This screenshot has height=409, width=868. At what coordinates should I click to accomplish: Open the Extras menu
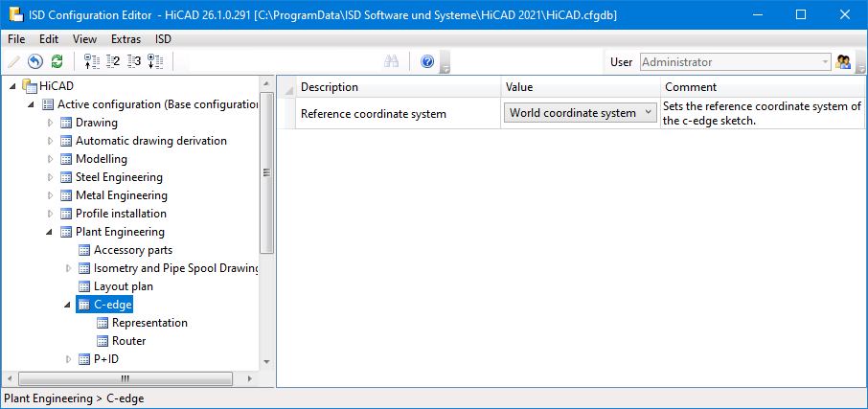pos(126,38)
